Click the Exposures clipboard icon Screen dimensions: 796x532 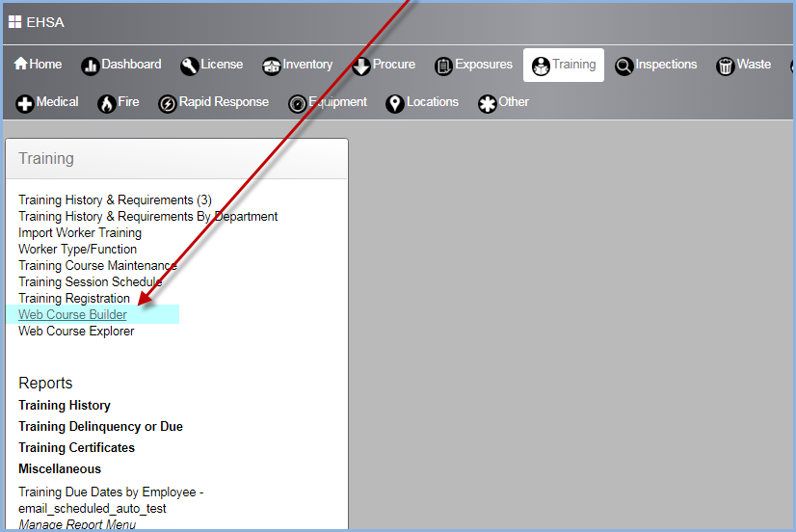point(443,66)
